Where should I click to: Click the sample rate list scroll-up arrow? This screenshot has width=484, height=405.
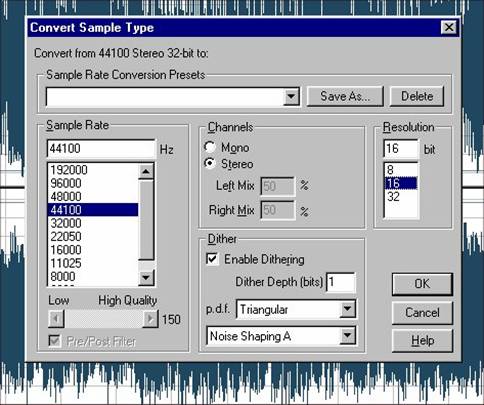[146, 171]
